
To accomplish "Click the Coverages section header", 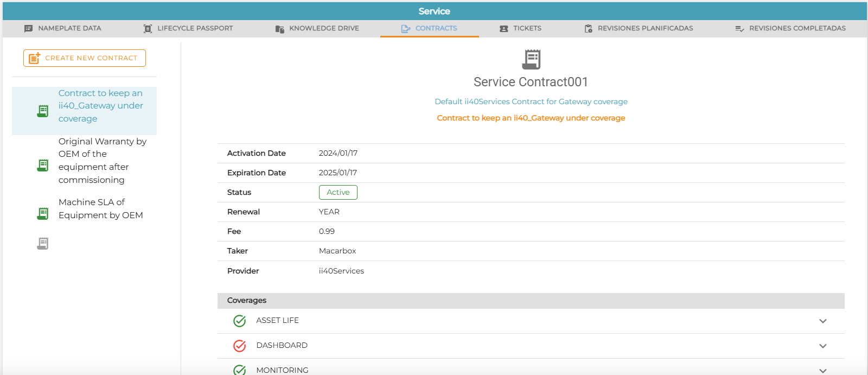I will pos(531,301).
